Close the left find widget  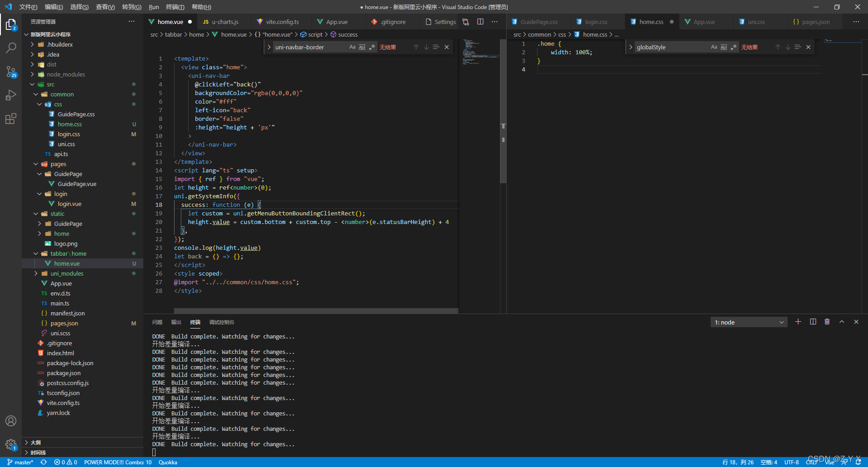pyautogui.click(x=447, y=47)
